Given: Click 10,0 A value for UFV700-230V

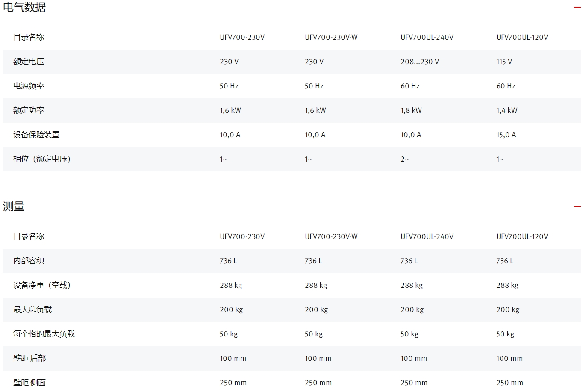Looking at the screenshot, I should [x=230, y=135].
